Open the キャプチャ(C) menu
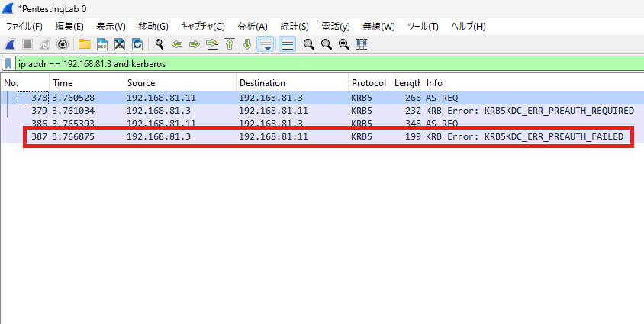This screenshot has height=324, width=644. coord(203,27)
